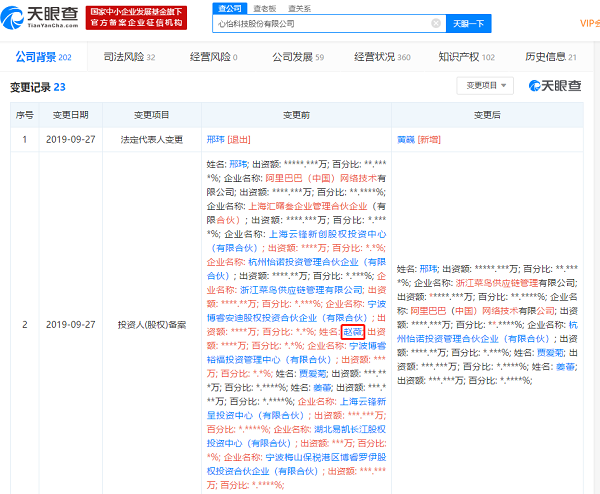Clear the search box with the X icon
Viewport: 600px width, 494px height.
(x=435, y=22)
